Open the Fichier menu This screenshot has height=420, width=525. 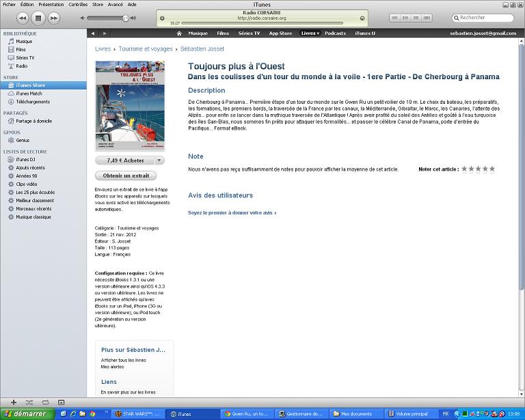(x=9, y=4)
